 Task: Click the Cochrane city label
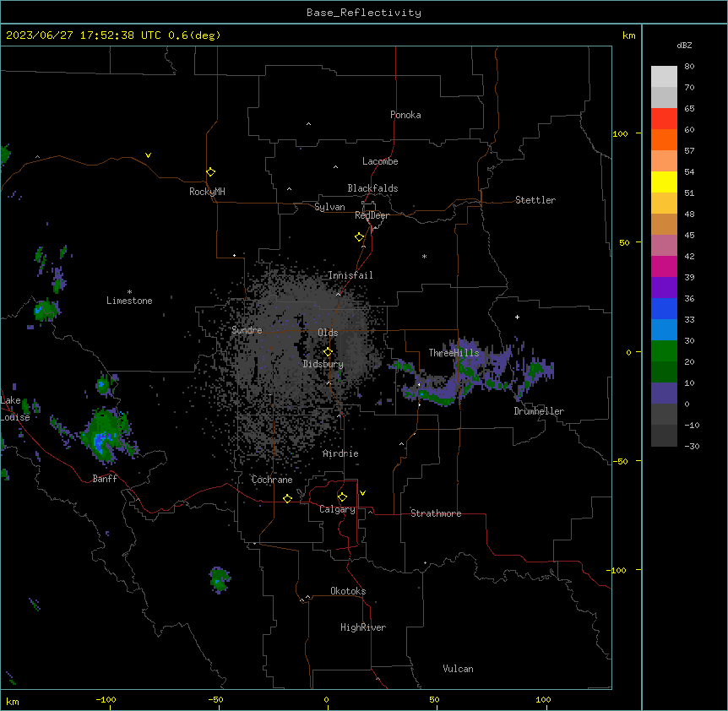pyautogui.click(x=272, y=480)
